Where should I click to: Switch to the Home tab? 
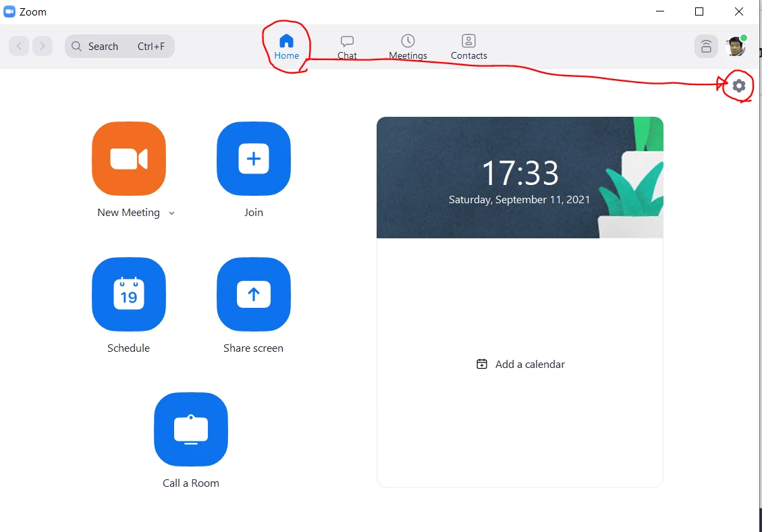pos(287,47)
